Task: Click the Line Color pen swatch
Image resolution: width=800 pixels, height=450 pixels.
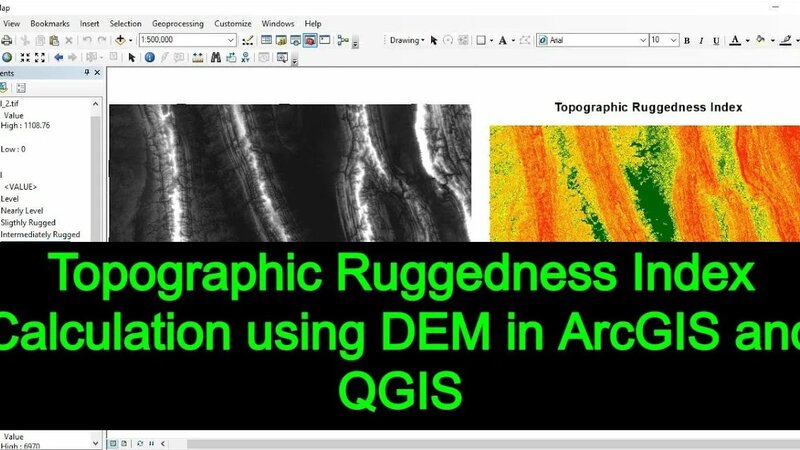Action: pyautogui.click(x=786, y=40)
